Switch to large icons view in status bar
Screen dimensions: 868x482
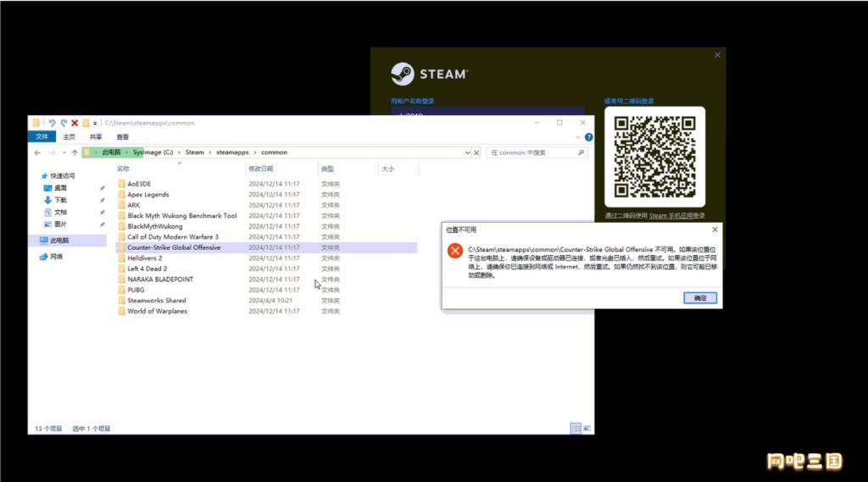(x=587, y=429)
